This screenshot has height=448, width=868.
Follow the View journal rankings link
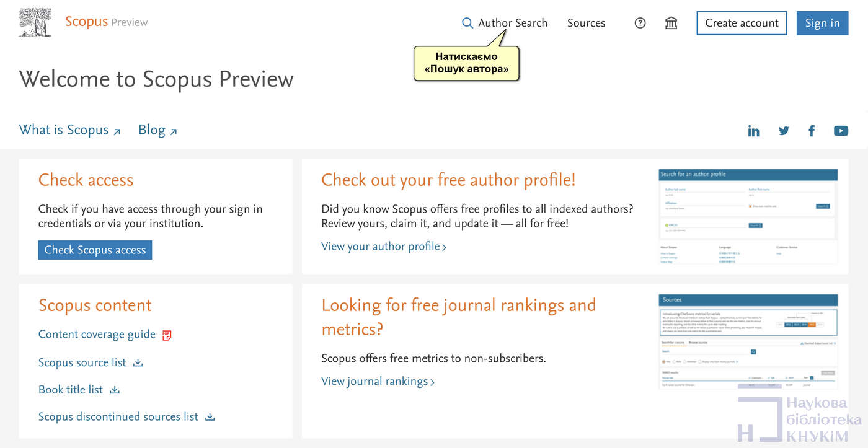[x=378, y=381]
